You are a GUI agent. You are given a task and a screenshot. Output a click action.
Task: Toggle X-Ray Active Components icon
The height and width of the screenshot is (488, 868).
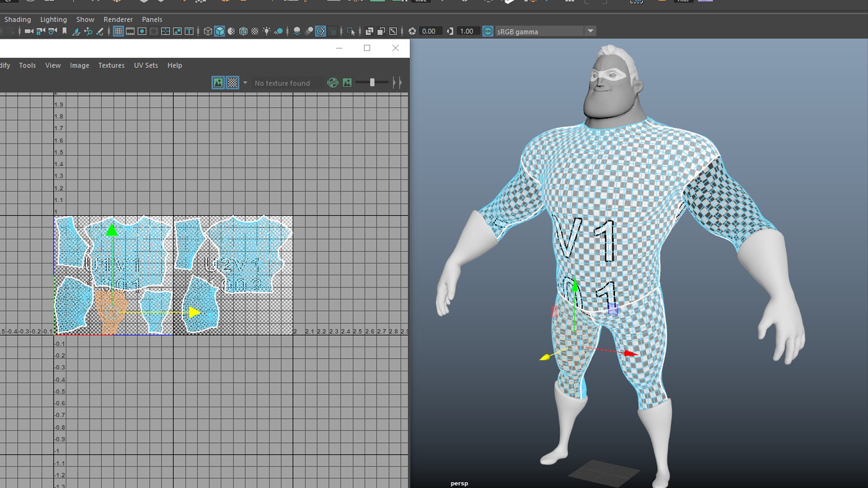tap(381, 31)
